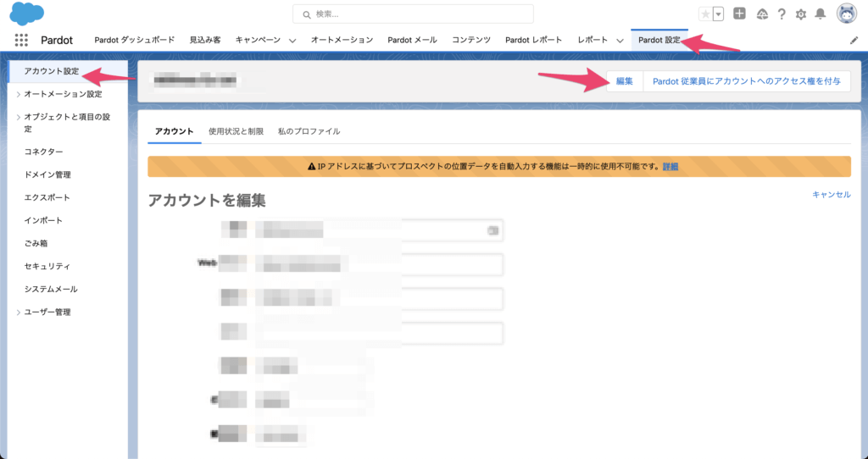Screen dimensions: 868x459
Task: Open the favorites list dropdown arrow
Action: (718, 14)
